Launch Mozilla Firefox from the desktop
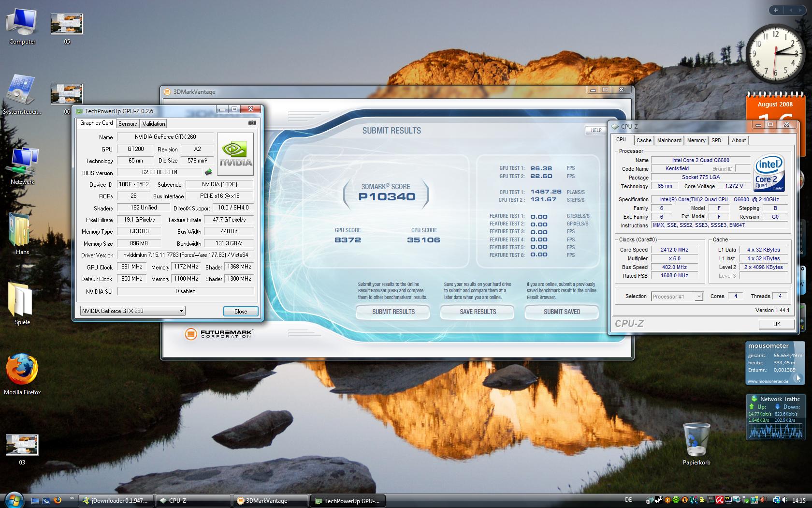 click(x=22, y=374)
